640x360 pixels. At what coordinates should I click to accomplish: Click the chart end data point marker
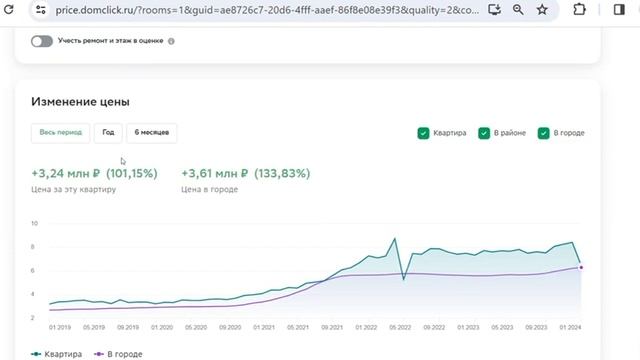coord(581,268)
